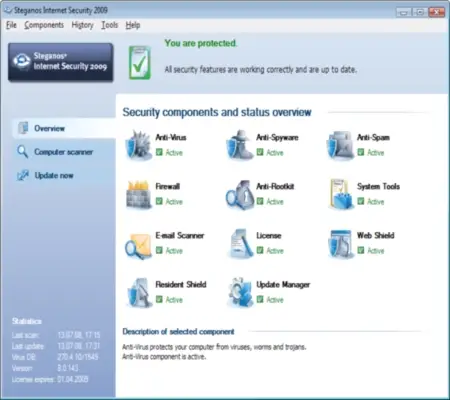The width and height of the screenshot is (450, 400).
Task: Click the Steganos Internet Security 2009 logo
Action: [61, 62]
